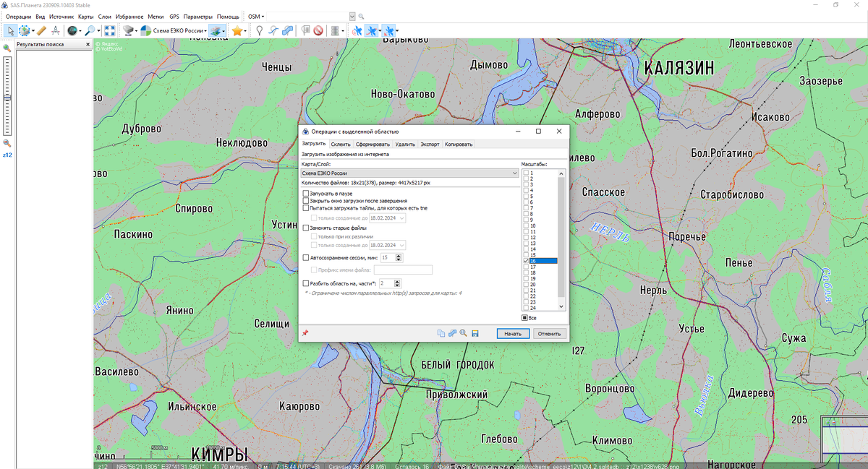Check 'Заменять старые файлы' option
Image resolution: width=868 pixels, height=469 pixels.
coord(306,228)
